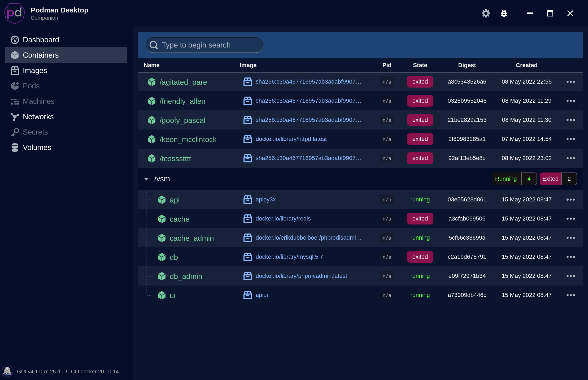588x380 pixels.
Task: Toggle the Exited 2 filter badge
Action: [558, 179]
